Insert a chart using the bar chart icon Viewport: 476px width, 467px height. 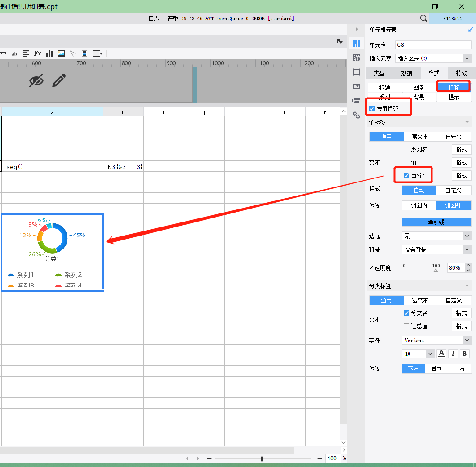tap(49, 54)
